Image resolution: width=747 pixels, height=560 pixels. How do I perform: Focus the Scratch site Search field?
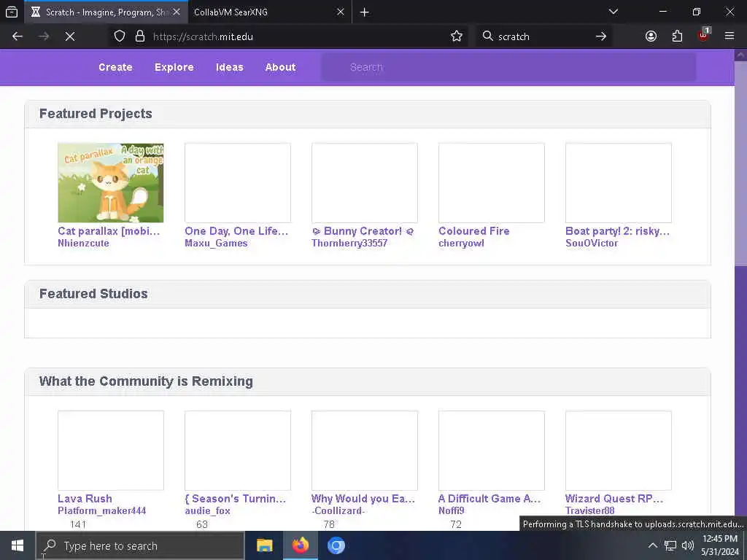pyautogui.click(x=508, y=67)
